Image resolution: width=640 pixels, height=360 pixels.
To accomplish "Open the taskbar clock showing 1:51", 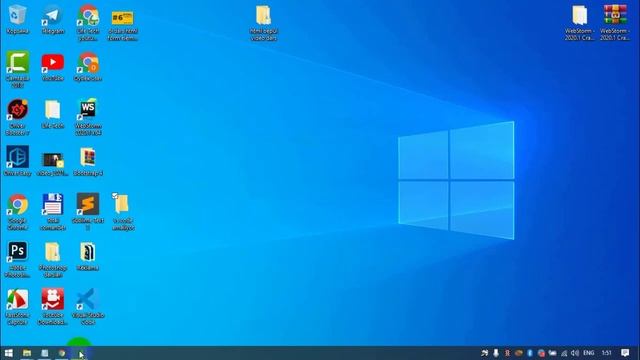I will tap(607, 353).
